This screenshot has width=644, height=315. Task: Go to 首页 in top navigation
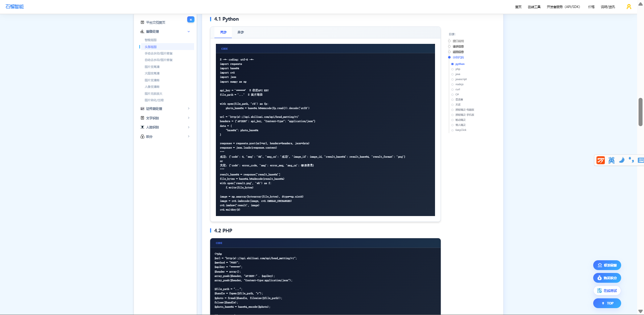[518, 7]
